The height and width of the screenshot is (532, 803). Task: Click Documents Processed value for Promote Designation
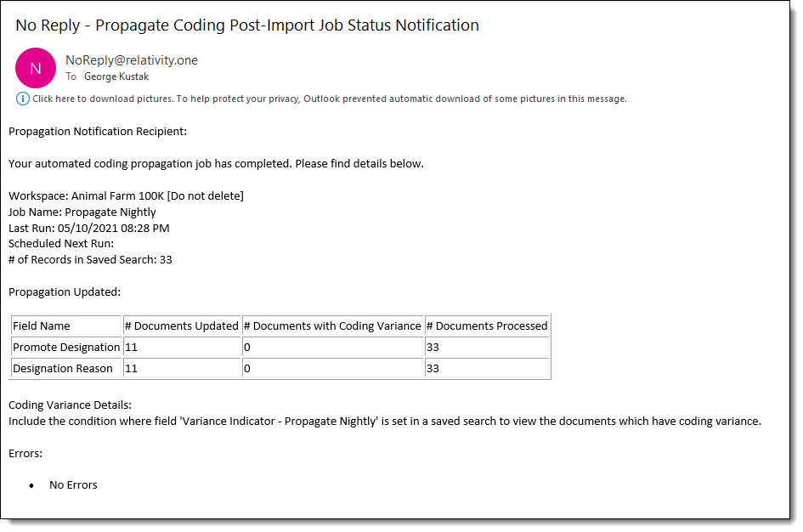click(433, 347)
